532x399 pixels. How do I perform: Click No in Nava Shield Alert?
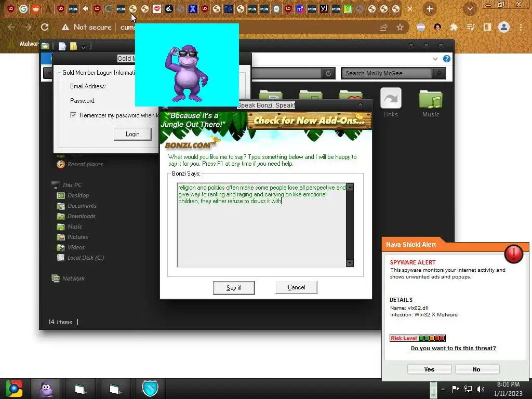477,369
